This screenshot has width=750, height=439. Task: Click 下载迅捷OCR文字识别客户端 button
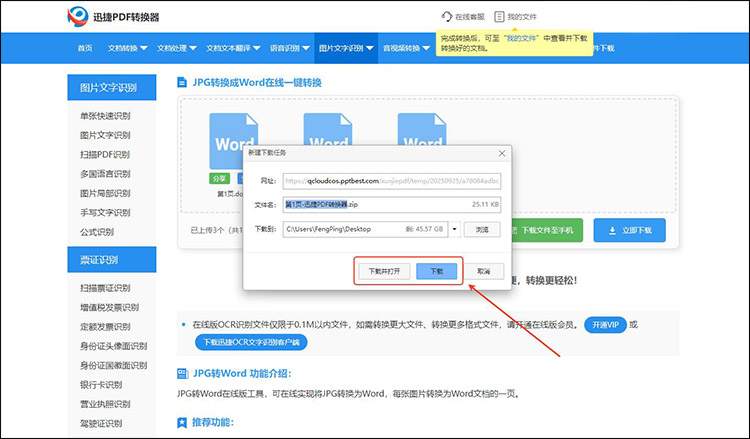tap(251, 342)
